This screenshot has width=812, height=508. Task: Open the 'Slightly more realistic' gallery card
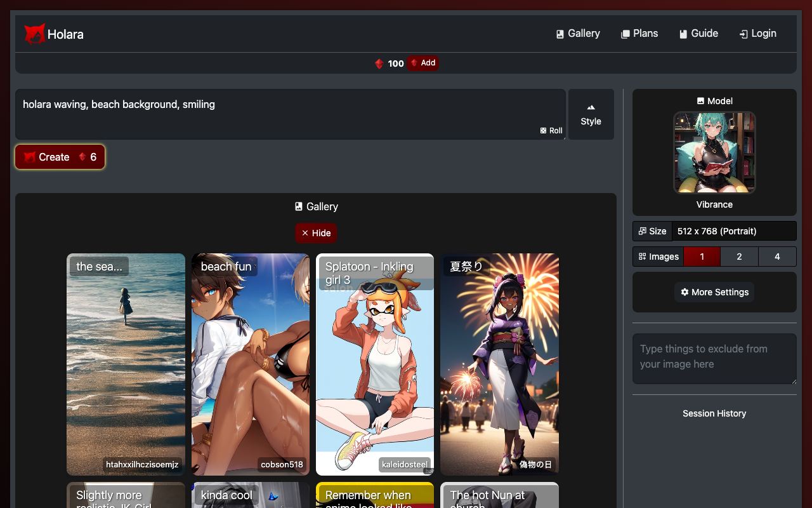(126, 495)
